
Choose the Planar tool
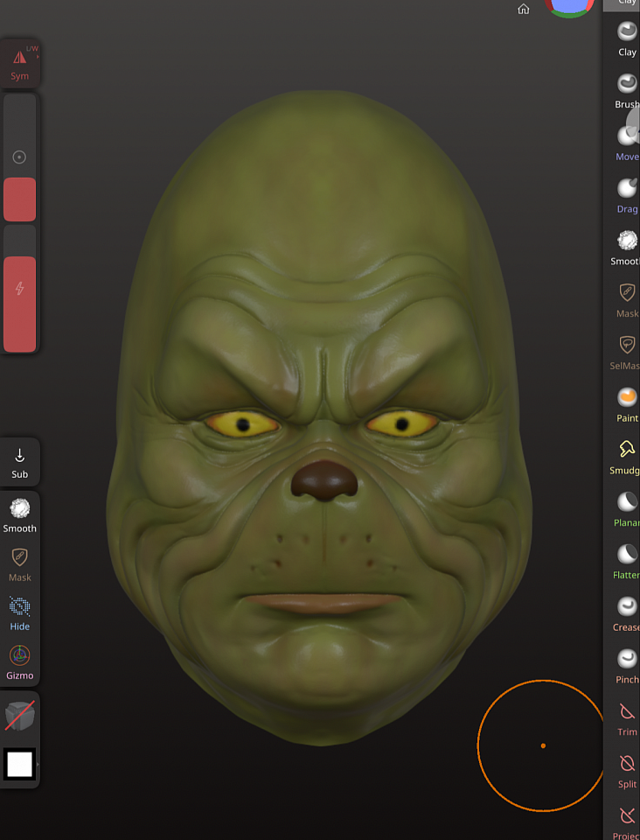pyautogui.click(x=627, y=507)
